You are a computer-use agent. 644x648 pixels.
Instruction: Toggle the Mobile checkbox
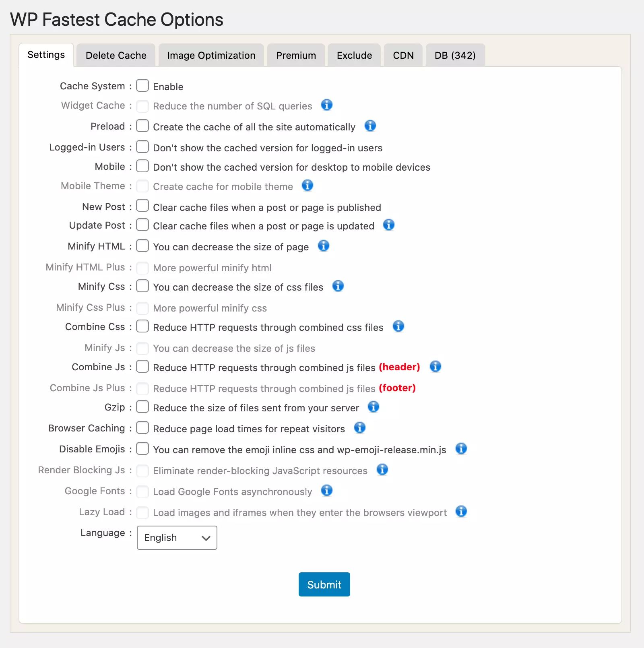(142, 166)
